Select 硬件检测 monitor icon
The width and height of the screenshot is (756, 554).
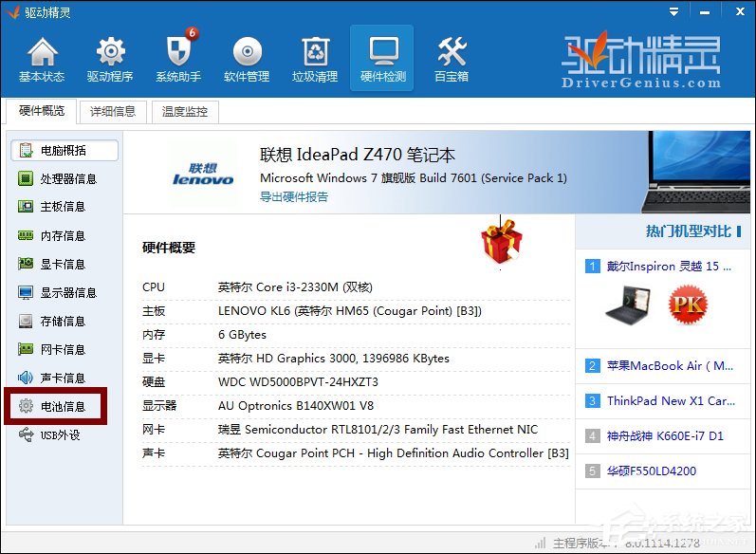[382, 59]
